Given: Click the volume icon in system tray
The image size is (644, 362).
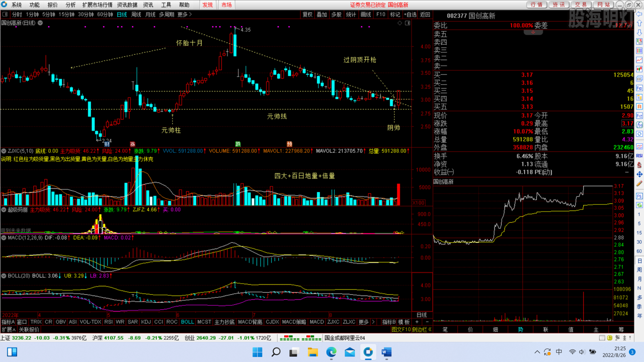Looking at the screenshot, I should 583,351.
